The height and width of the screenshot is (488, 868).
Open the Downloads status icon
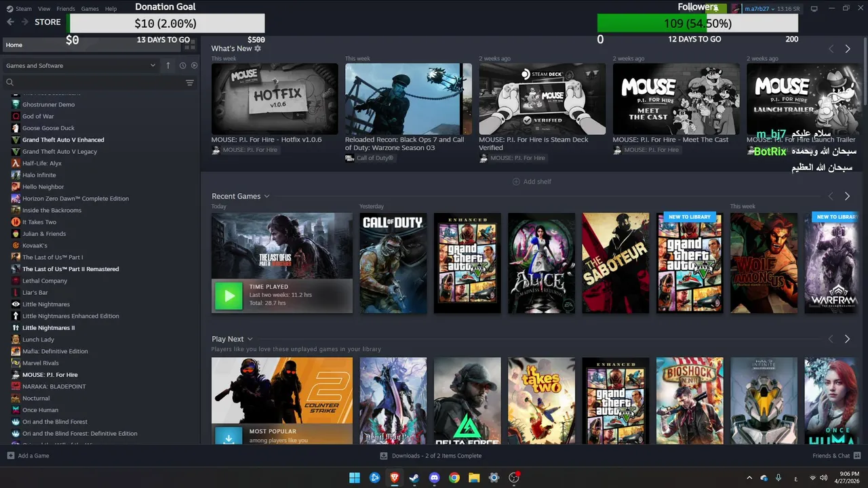point(384,455)
